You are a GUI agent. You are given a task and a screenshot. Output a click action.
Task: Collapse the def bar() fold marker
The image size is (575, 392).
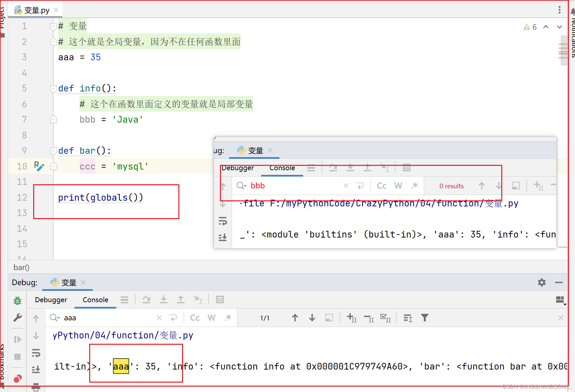[53, 151]
